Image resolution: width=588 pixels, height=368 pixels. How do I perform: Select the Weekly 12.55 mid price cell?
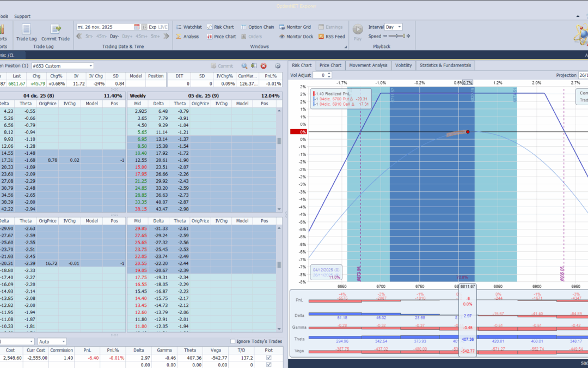tap(138, 160)
